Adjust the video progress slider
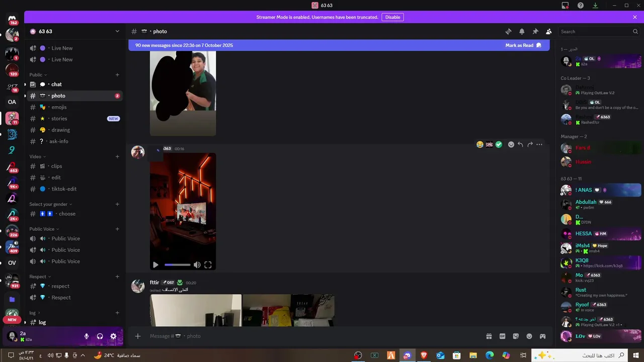The width and height of the screenshot is (644, 362). [178, 265]
